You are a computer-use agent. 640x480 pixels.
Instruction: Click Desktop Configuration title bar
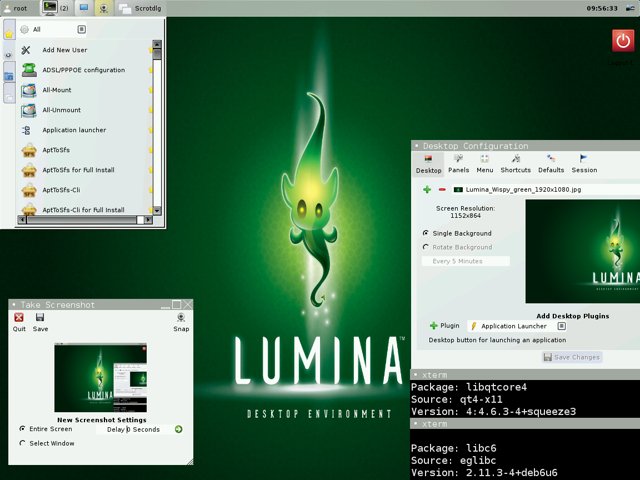point(526,146)
